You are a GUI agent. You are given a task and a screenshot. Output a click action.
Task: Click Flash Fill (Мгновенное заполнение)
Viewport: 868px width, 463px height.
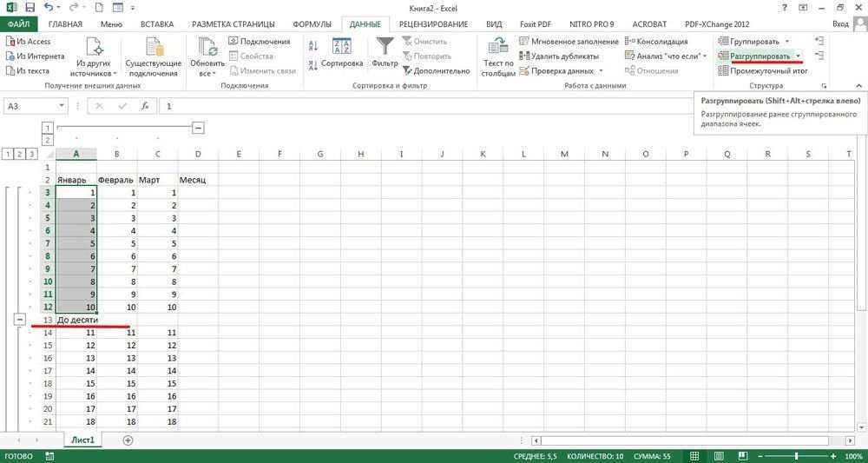569,42
